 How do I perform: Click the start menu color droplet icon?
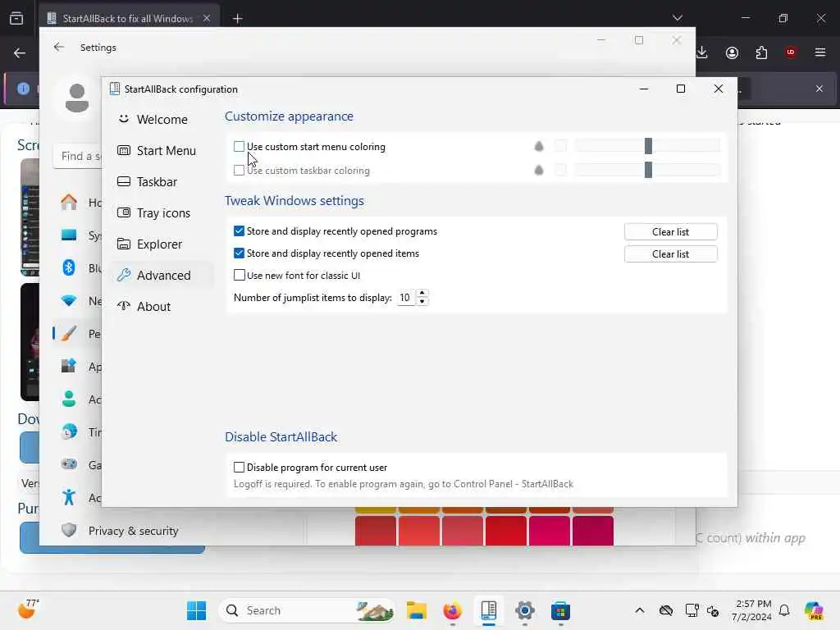pos(539,146)
